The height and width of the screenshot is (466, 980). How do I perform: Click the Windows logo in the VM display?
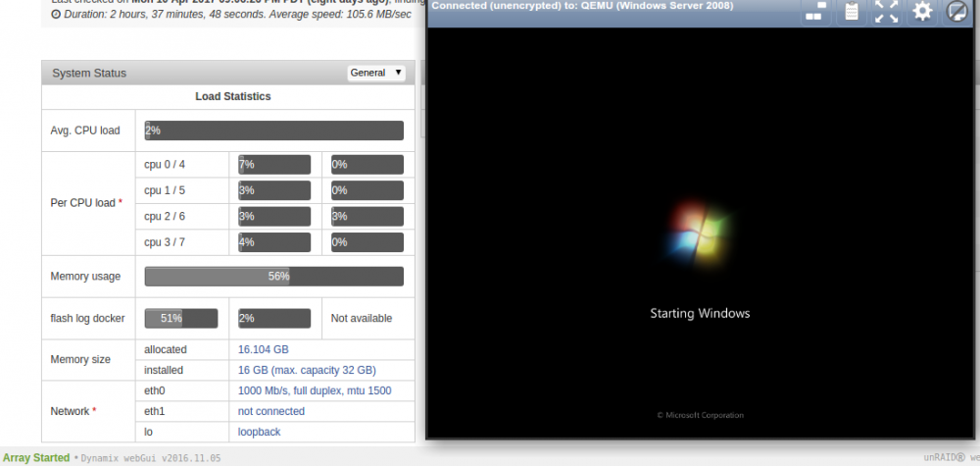click(698, 233)
